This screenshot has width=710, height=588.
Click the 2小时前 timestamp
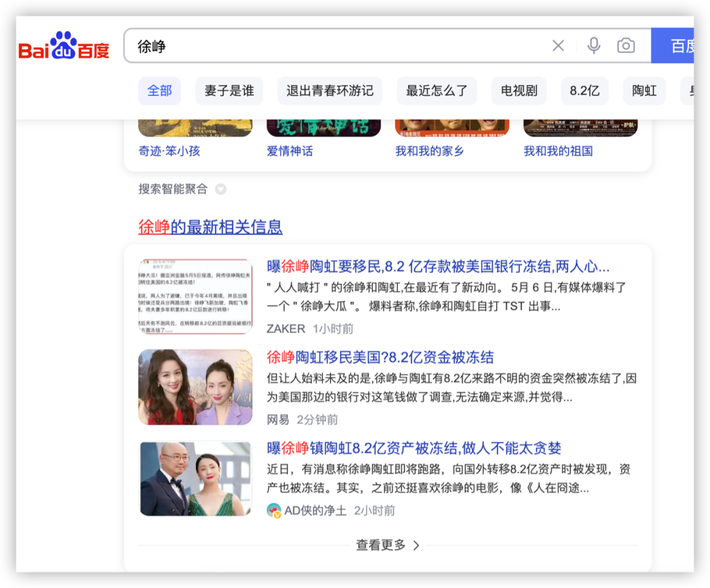click(x=375, y=511)
